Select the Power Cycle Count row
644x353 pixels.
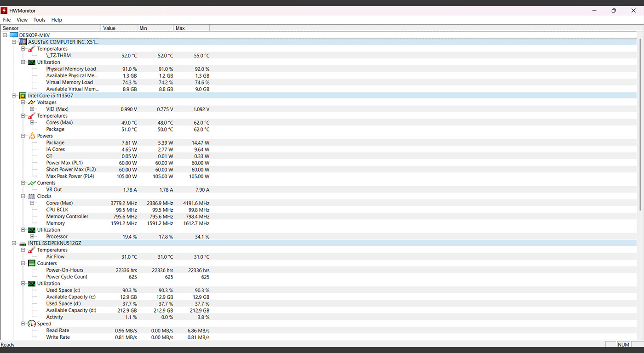pos(318,277)
